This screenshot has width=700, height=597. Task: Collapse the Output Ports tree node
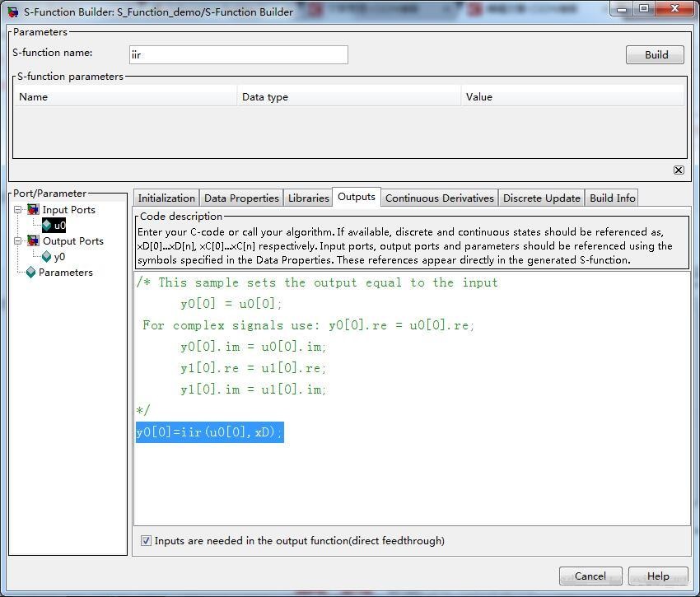pos(17,240)
